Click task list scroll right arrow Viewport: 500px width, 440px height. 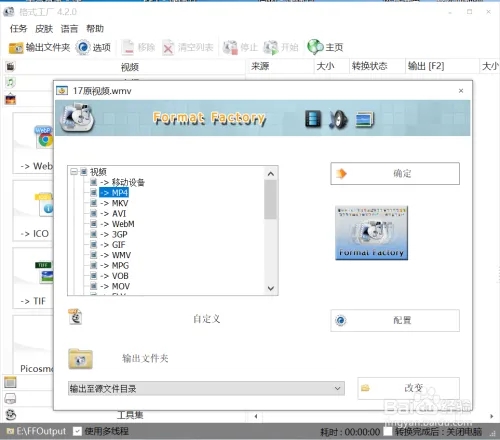click(x=492, y=416)
